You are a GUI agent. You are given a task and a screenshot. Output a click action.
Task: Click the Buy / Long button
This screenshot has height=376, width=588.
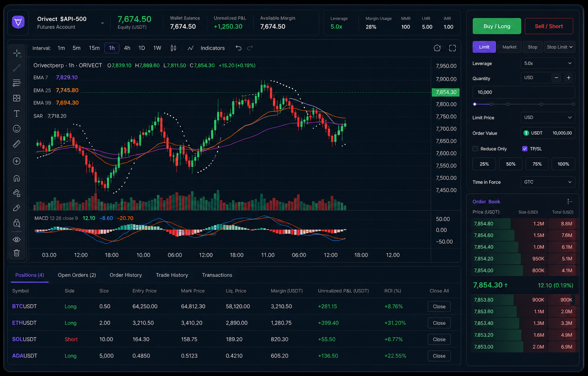click(497, 26)
